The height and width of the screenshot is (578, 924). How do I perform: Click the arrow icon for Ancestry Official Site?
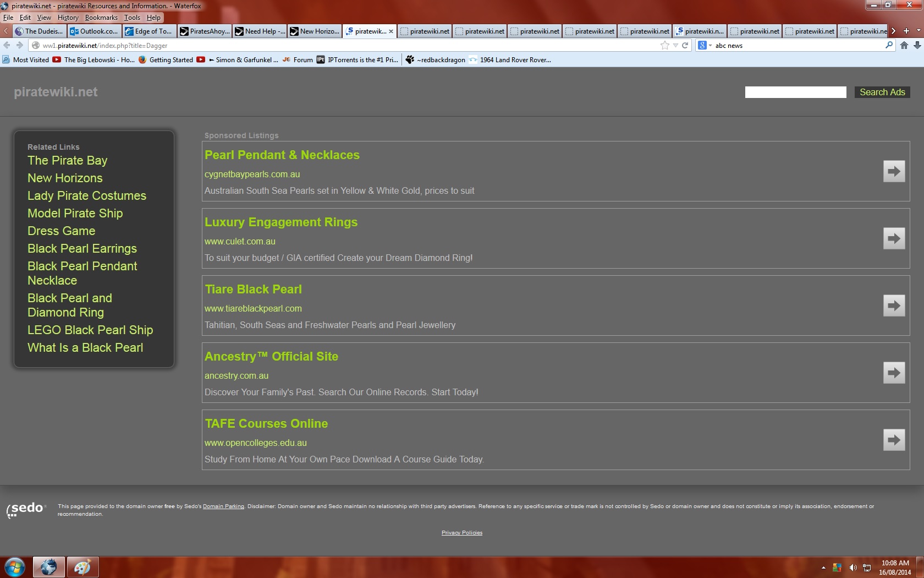[x=894, y=373]
